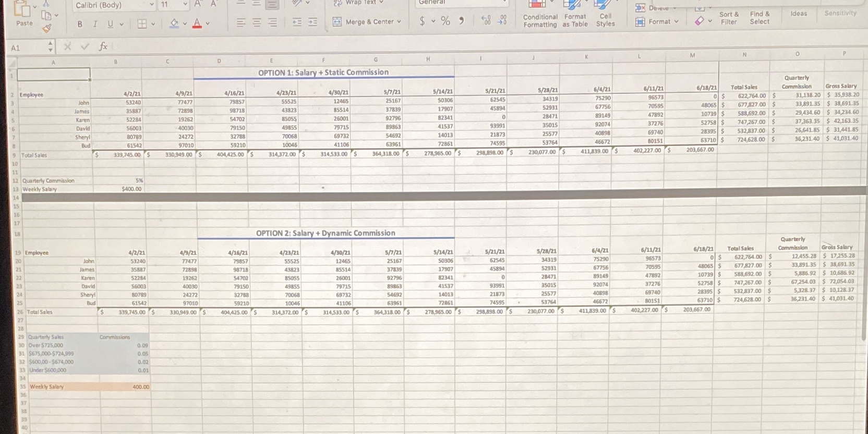
Task: Click the Clear eraser icon
Action: click(699, 21)
